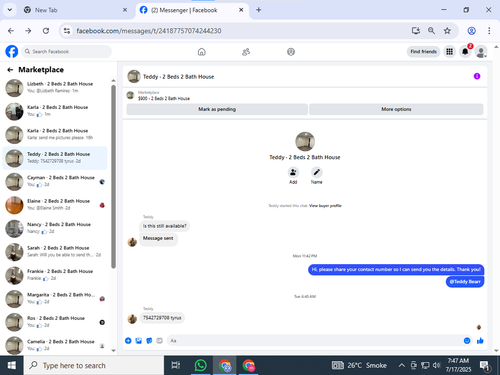Open the Facebook logo home link
Image resolution: width=500 pixels, height=375 pixels.
[12, 52]
